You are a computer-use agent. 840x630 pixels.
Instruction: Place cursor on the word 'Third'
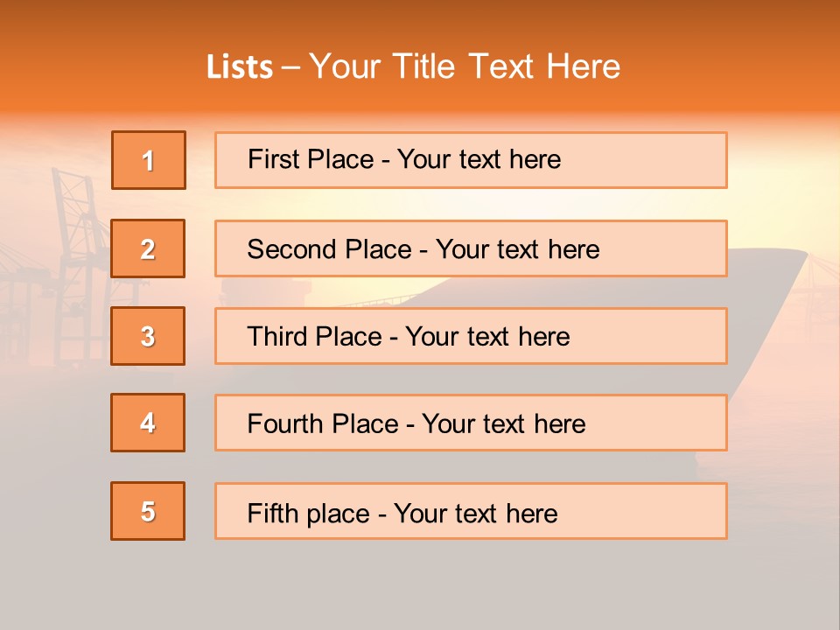click(275, 337)
